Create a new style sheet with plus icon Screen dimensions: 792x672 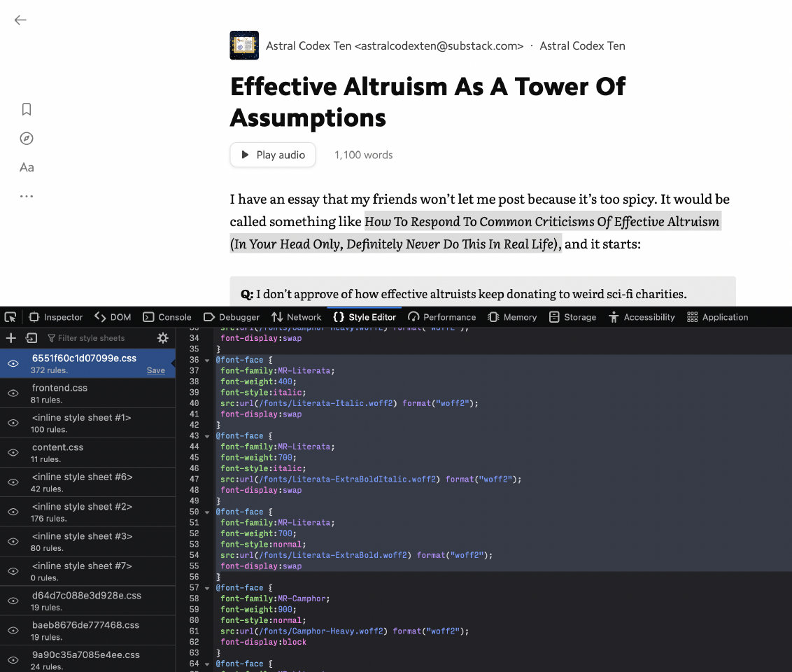(10, 338)
